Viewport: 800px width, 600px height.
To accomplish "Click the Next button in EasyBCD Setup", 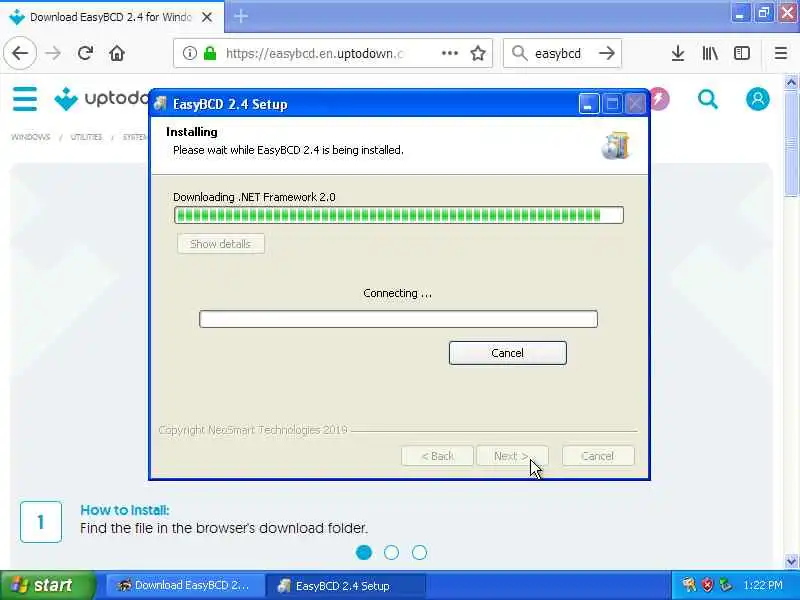I will 512,456.
